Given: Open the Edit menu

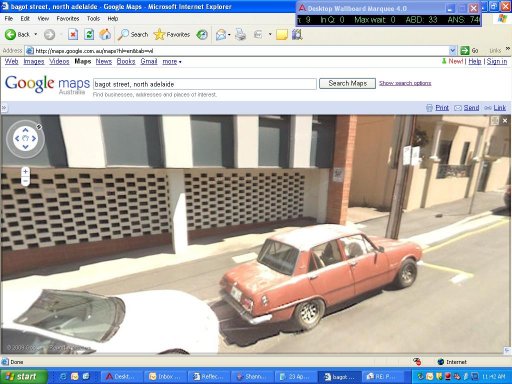Looking at the screenshot, I should click(x=25, y=19).
